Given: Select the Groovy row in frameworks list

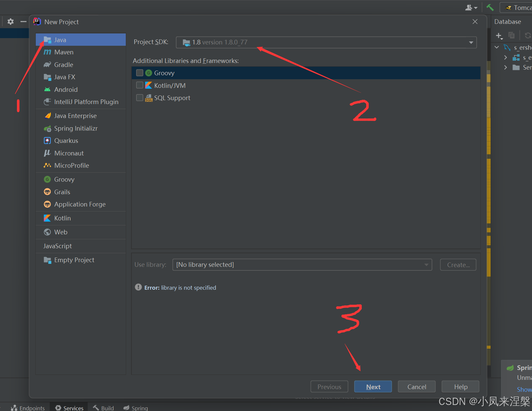Looking at the screenshot, I should tap(306, 73).
